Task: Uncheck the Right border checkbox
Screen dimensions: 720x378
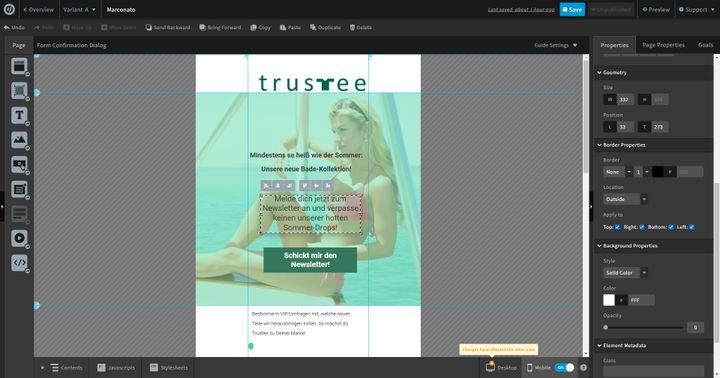Action: (642, 227)
